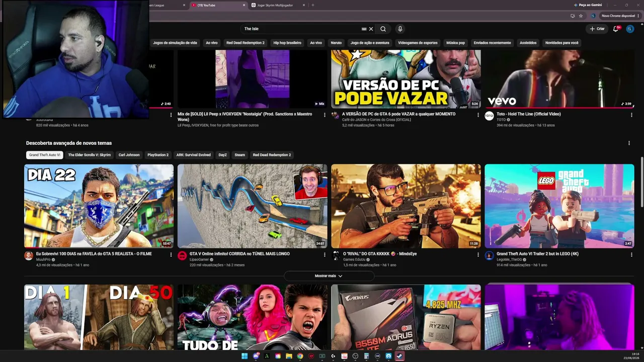
Task: Open Café do JASON channel avatar
Action: pyautogui.click(x=336, y=116)
